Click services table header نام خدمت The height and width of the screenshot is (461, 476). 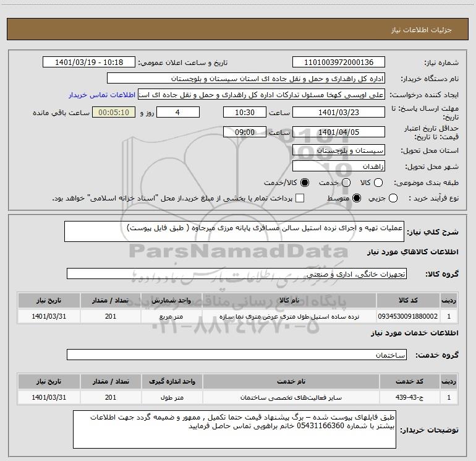coord(291,381)
